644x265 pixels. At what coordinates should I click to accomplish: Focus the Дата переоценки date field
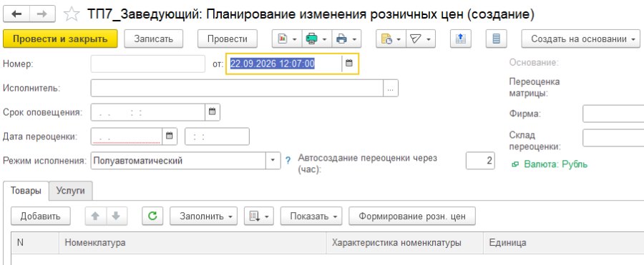[127, 136]
